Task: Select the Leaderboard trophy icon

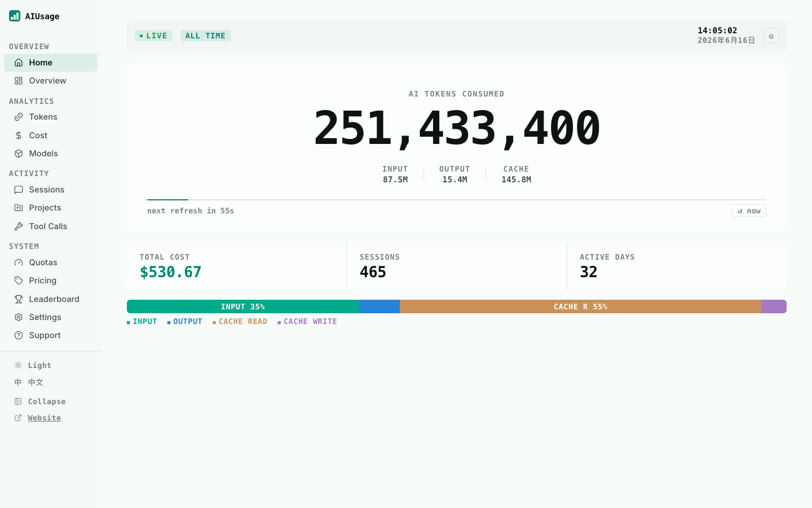Action: pos(19,299)
